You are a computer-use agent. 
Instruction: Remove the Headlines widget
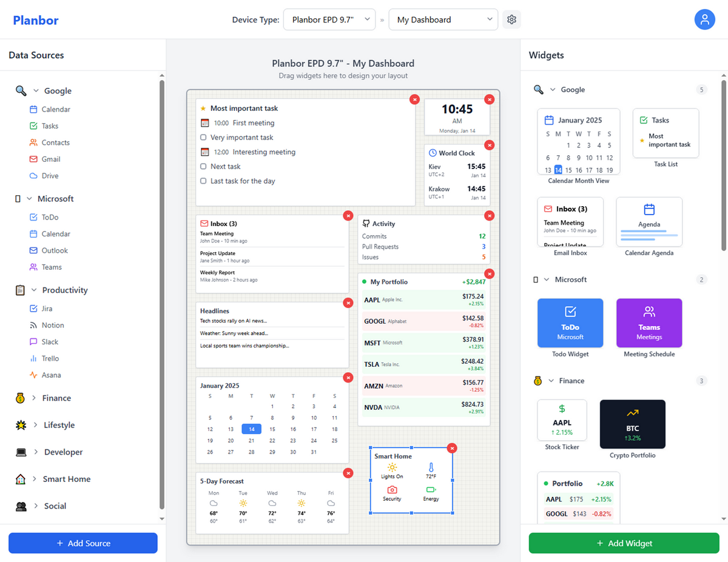click(x=348, y=303)
